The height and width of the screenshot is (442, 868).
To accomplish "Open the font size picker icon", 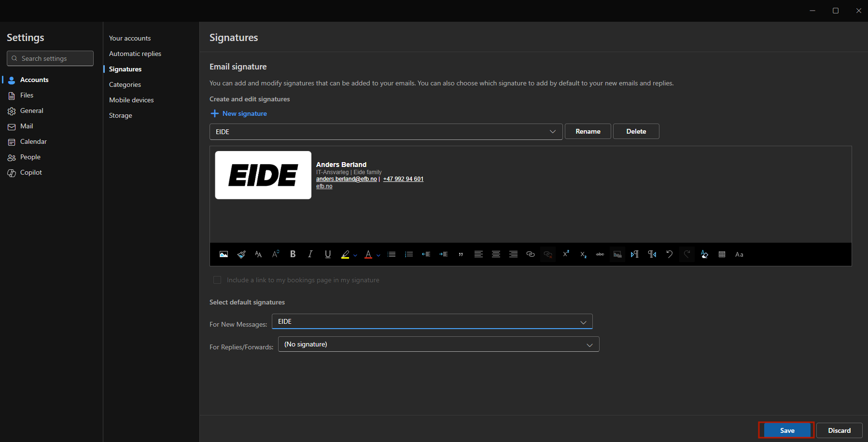I will pos(276,254).
